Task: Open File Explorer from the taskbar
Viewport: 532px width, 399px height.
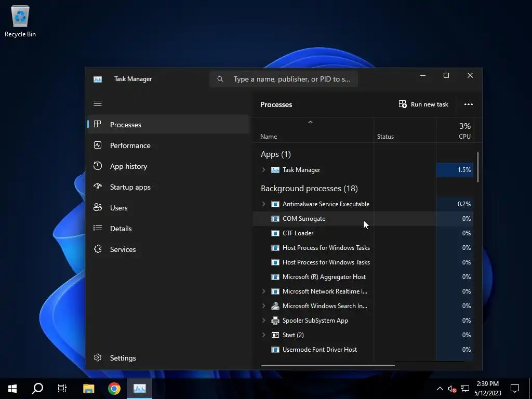Action: coord(88,389)
